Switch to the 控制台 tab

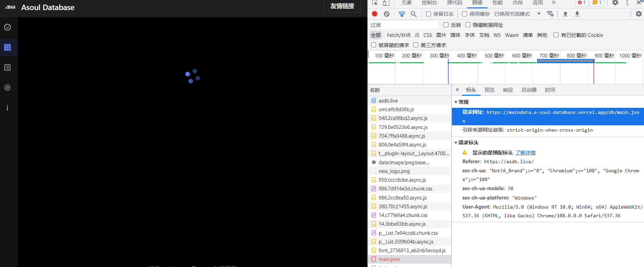[x=429, y=3]
